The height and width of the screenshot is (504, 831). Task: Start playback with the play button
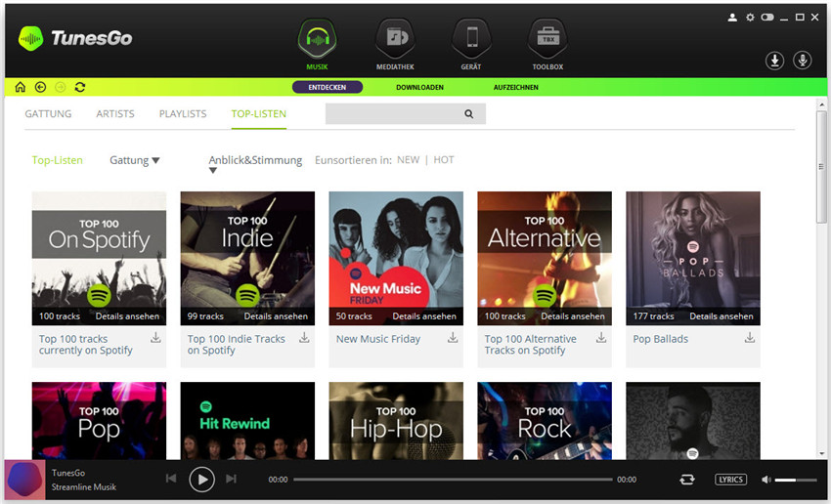[202, 480]
